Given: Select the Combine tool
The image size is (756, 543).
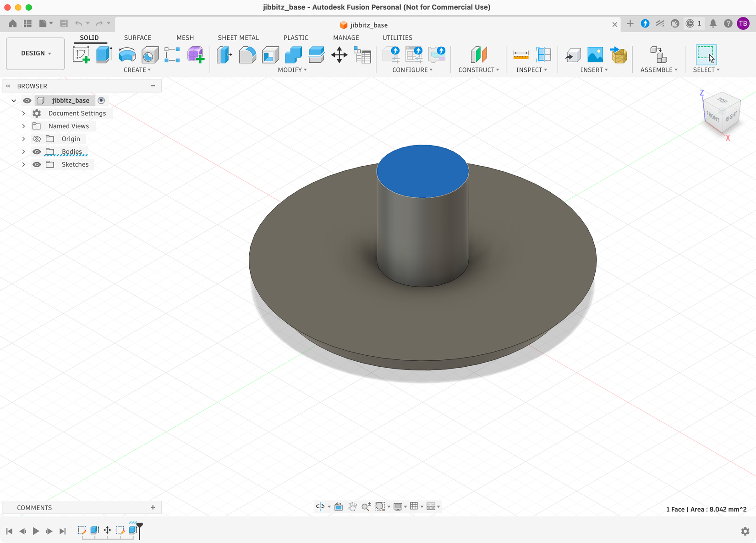Looking at the screenshot, I should [293, 55].
